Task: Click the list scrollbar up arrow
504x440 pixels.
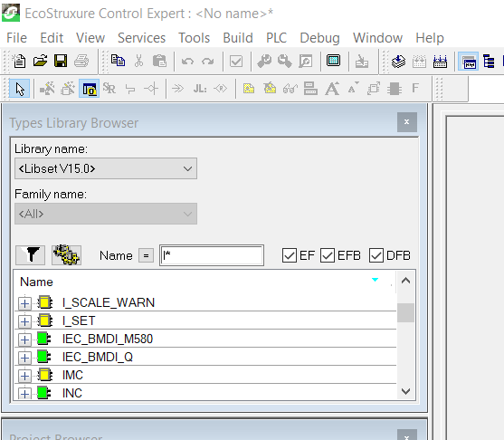Action: tap(405, 281)
